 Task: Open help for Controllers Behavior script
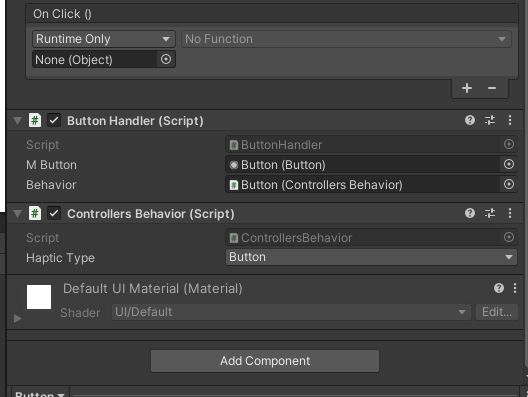(470, 213)
